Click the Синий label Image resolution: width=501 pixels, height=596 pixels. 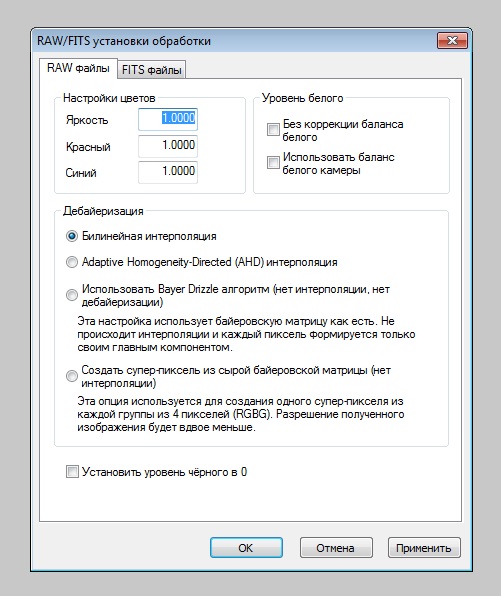click(81, 173)
